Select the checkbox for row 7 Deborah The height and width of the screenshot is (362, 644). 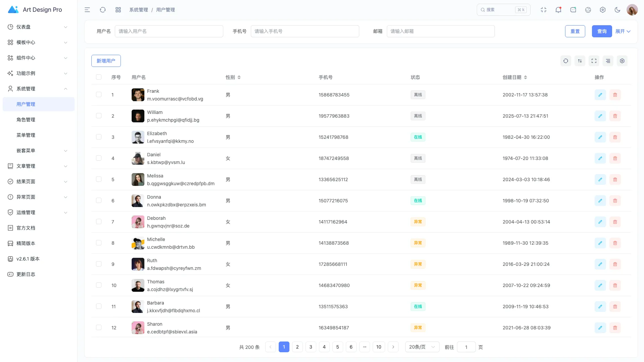click(99, 222)
